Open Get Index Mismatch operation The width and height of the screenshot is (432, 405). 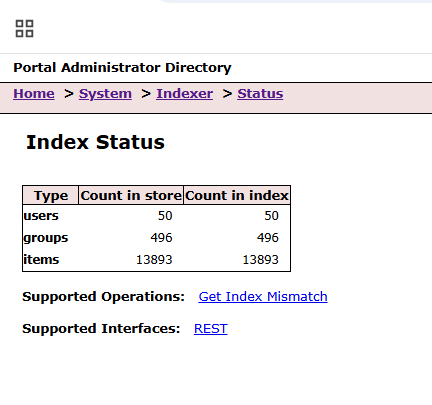[263, 296]
